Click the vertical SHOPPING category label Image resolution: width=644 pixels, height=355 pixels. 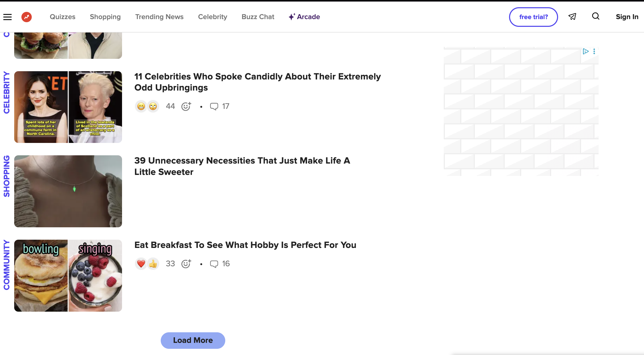click(6, 176)
